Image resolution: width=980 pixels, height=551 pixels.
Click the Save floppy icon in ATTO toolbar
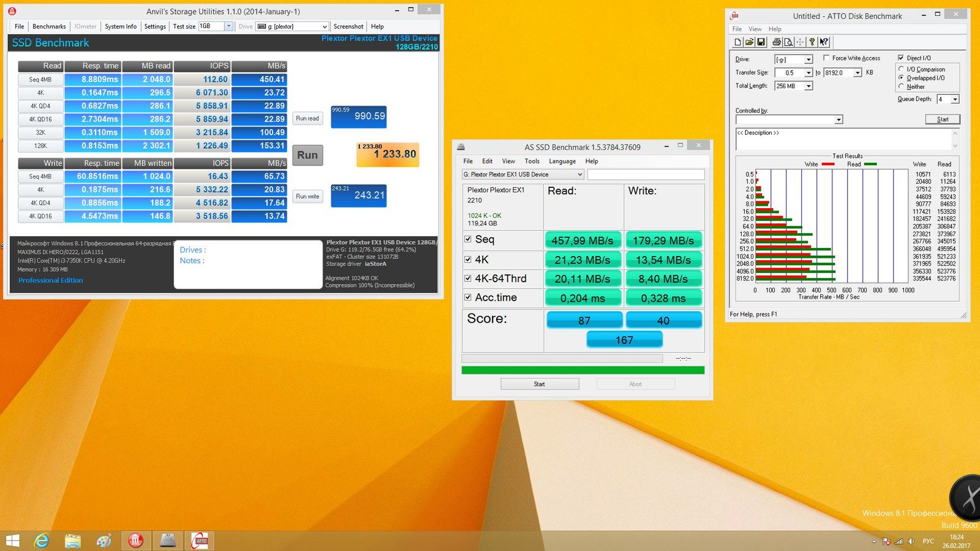[761, 42]
